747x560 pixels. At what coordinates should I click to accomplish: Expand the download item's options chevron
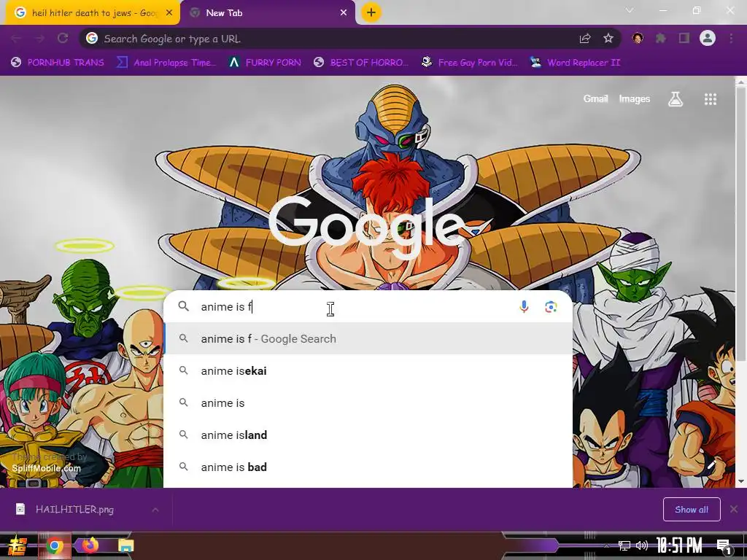coord(155,510)
